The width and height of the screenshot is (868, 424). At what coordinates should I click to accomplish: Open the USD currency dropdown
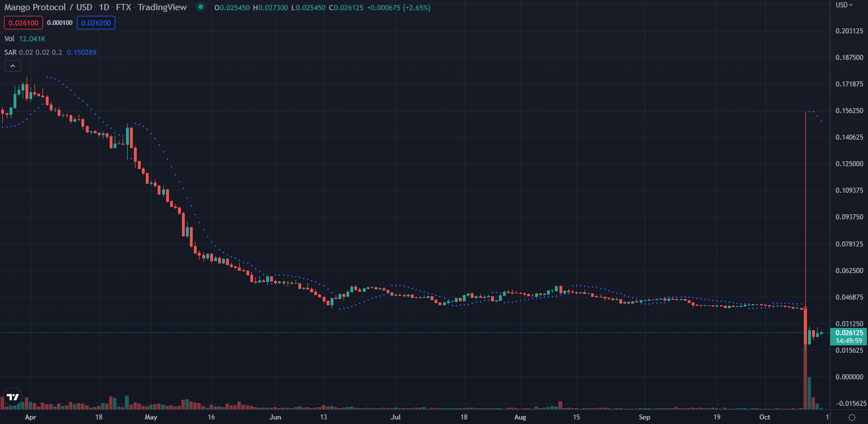[x=844, y=5]
